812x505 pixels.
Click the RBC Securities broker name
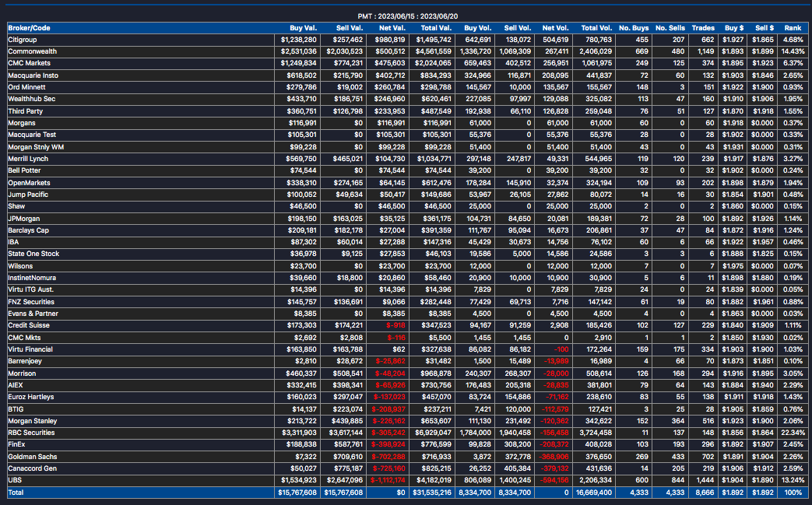tap(32, 433)
